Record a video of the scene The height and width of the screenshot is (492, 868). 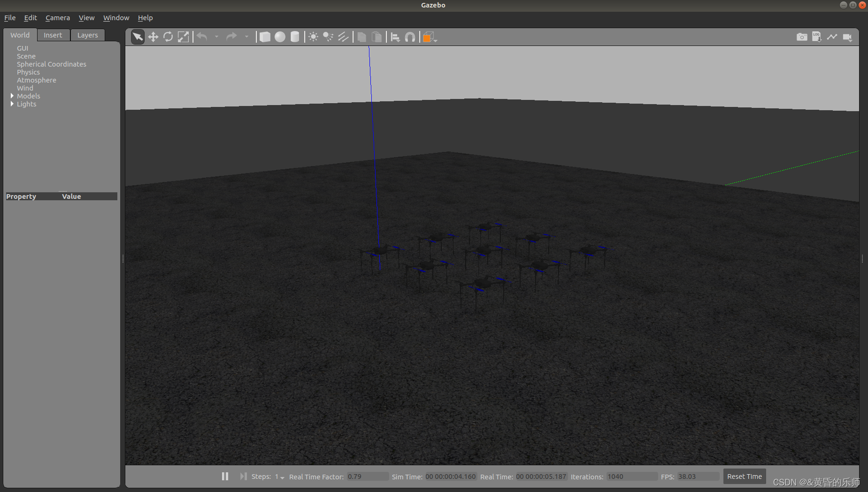pyautogui.click(x=847, y=37)
